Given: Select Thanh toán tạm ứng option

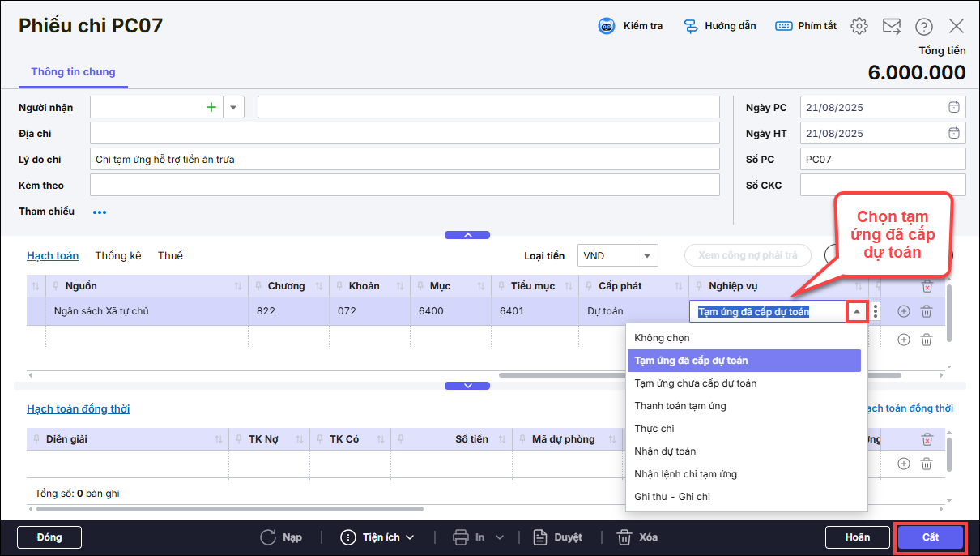Looking at the screenshot, I should [x=680, y=406].
